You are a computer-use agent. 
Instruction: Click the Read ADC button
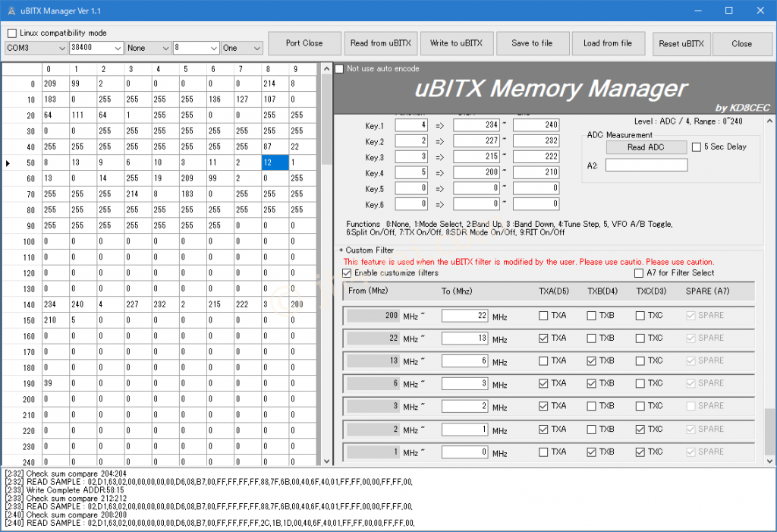pyautogui.click(x=646, y=147)
